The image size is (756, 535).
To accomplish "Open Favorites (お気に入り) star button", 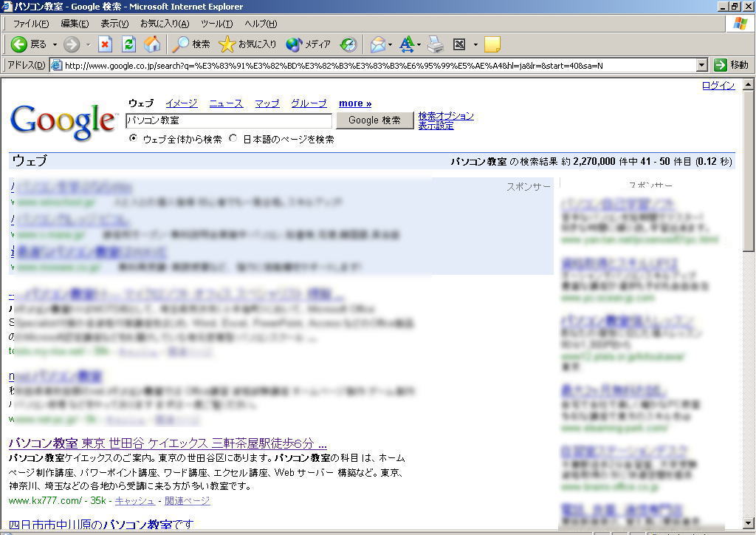I will (247, 44).
